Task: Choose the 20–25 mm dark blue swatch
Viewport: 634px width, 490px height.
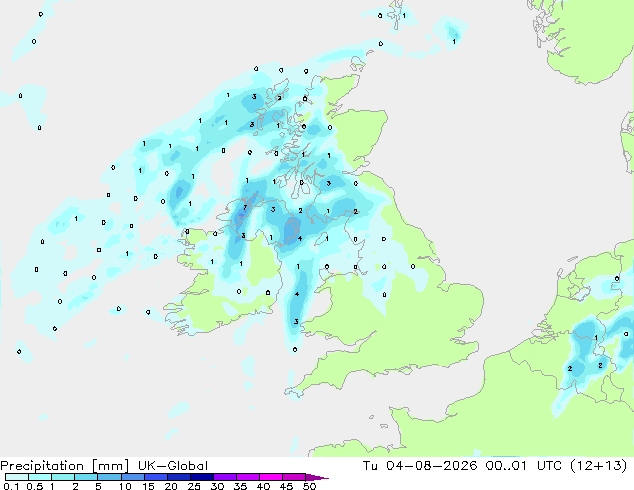Action: click(178, 477)
